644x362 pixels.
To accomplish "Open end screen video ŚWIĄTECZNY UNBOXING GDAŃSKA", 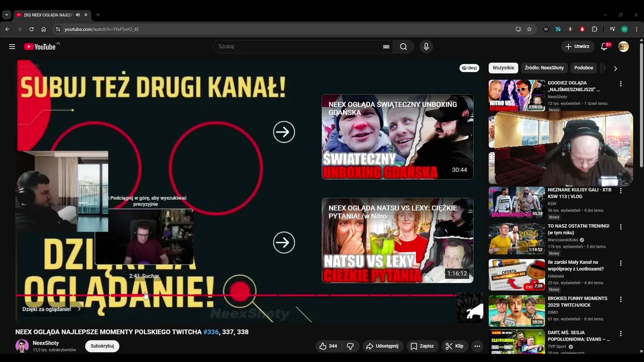I will 397,137.
